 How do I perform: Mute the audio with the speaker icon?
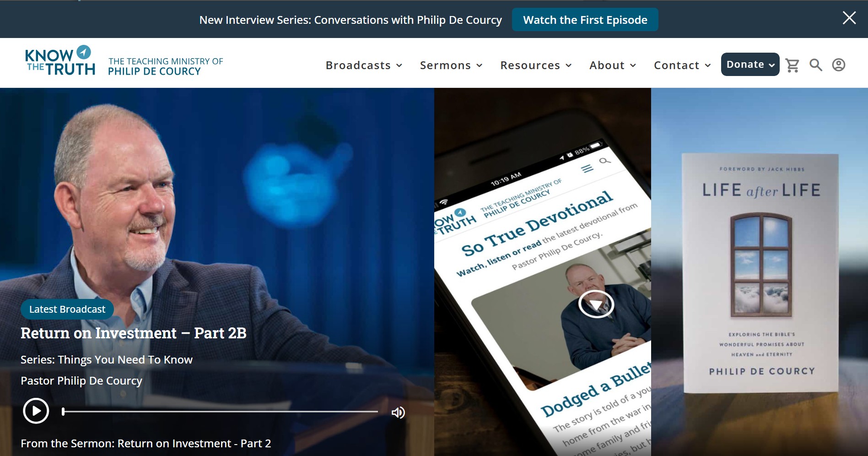click(398, 413)
